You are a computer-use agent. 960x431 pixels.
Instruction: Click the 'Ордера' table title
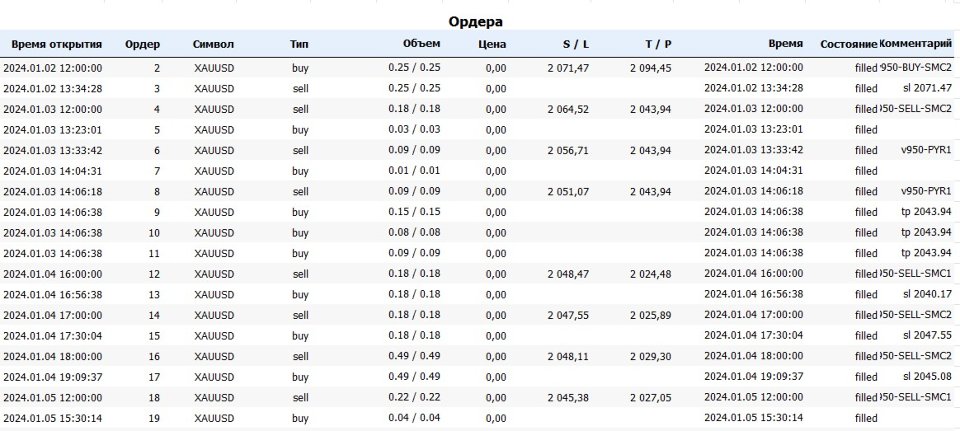click(x=476, y=22)
